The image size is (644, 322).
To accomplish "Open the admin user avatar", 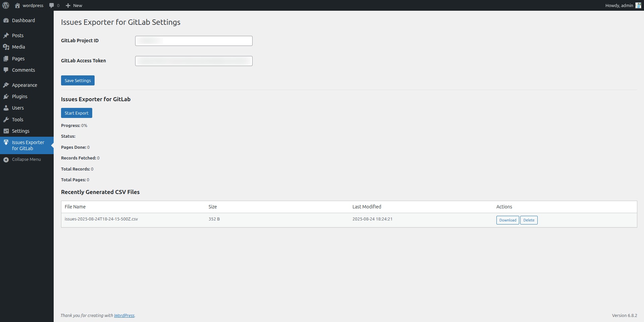I will 638,5.
